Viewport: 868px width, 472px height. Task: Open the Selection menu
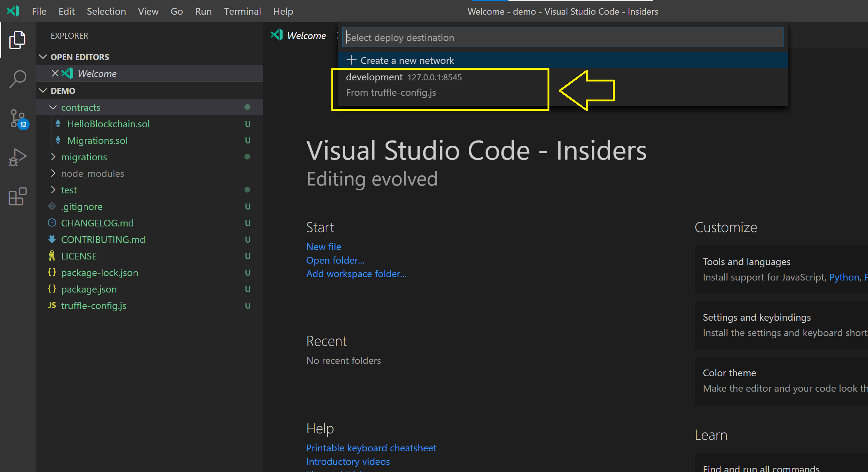(106, 11)
